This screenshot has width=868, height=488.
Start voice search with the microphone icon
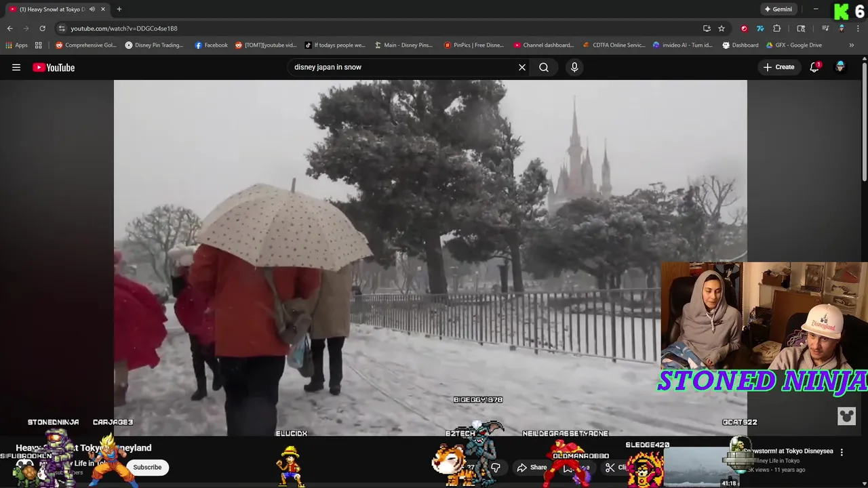pos(574,67)
